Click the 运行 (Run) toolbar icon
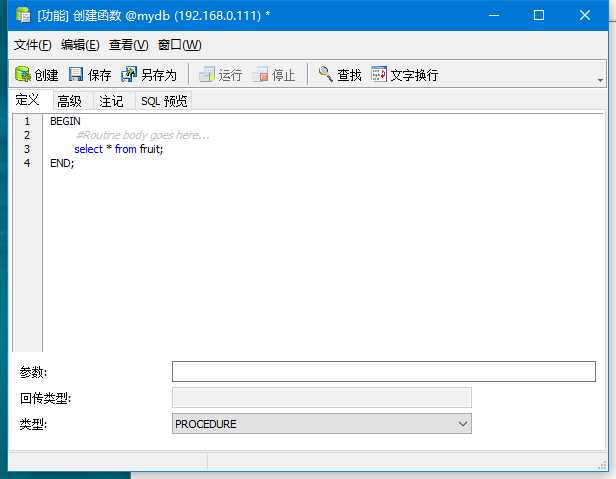 207,74
